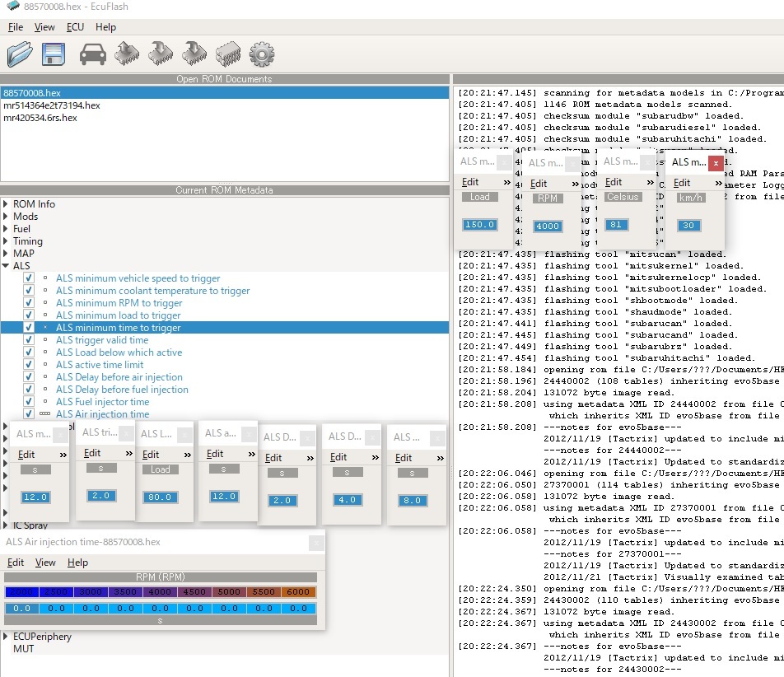Screen dimensions: 784x677
Task: Expand the Fuel tree node
Action: point(6,229)
